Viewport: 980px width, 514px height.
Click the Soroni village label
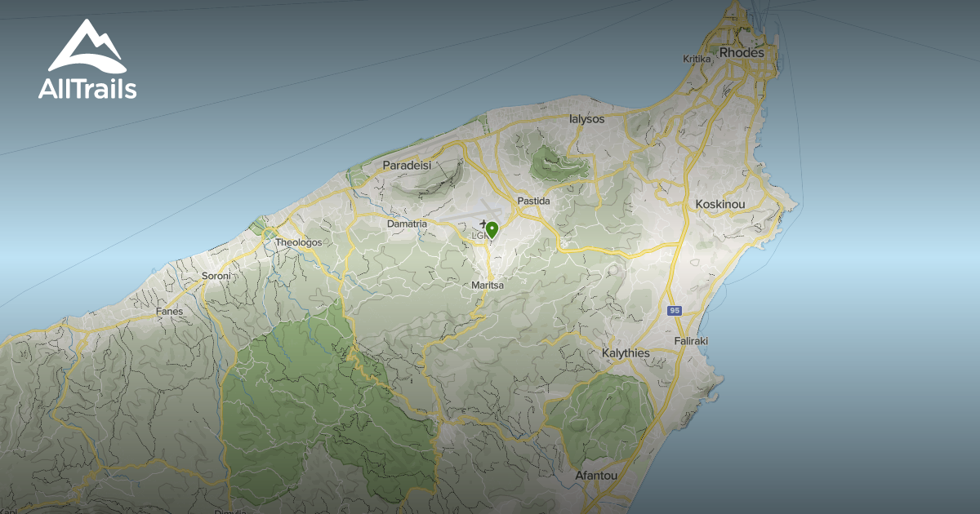click(216, 277)
